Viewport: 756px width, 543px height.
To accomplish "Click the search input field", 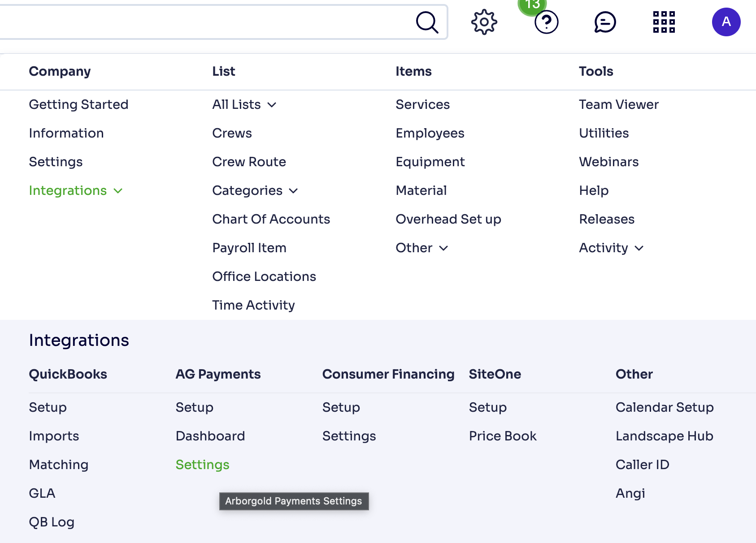I will coord(202,22).
